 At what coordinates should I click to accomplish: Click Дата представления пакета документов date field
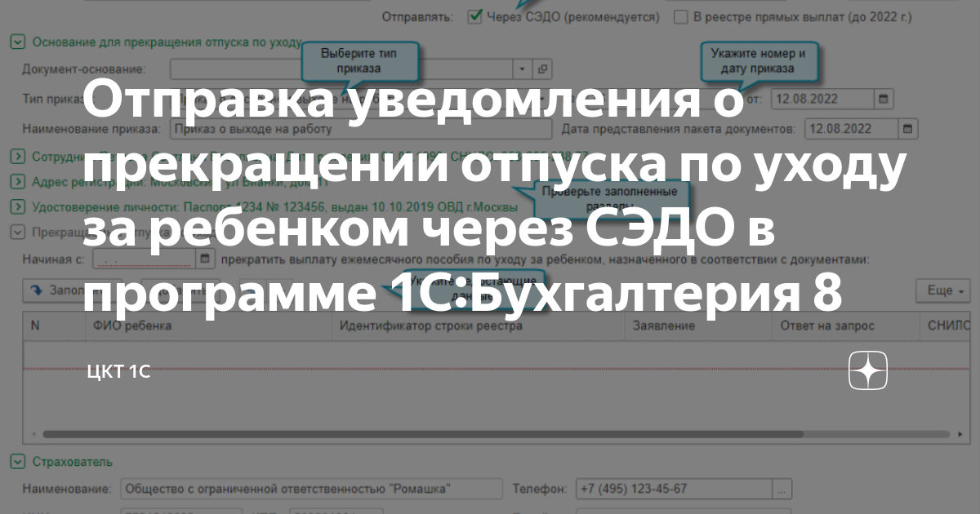[851, 129]
